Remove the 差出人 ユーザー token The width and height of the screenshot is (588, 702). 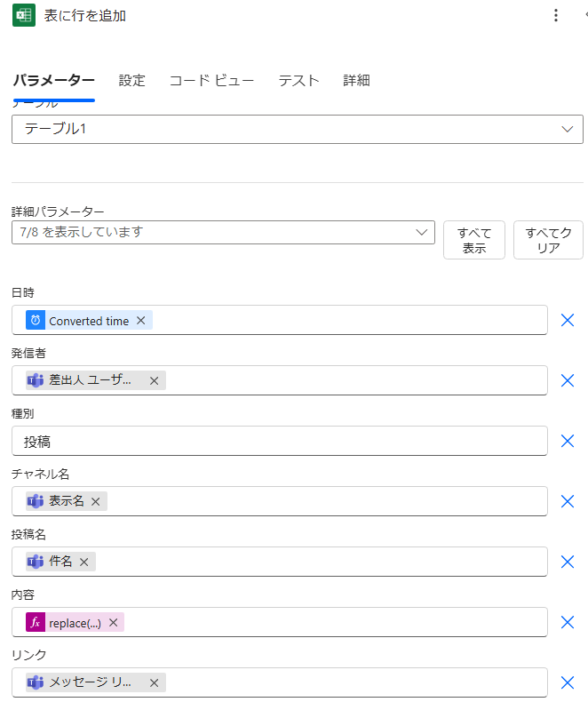pos(154,381)
